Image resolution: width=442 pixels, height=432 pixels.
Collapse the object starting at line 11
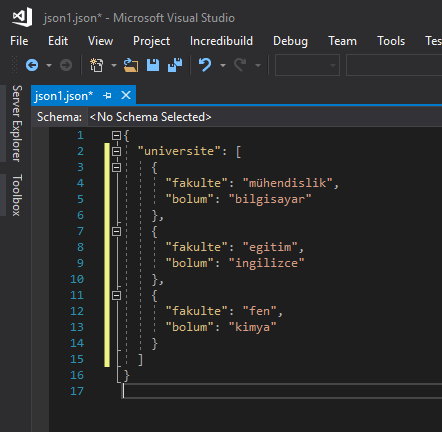pos(116,295)
